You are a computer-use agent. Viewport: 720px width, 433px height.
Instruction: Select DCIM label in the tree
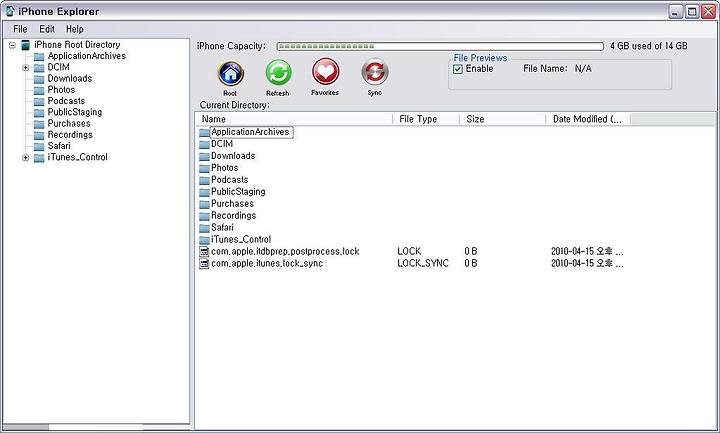coord(59,67)
